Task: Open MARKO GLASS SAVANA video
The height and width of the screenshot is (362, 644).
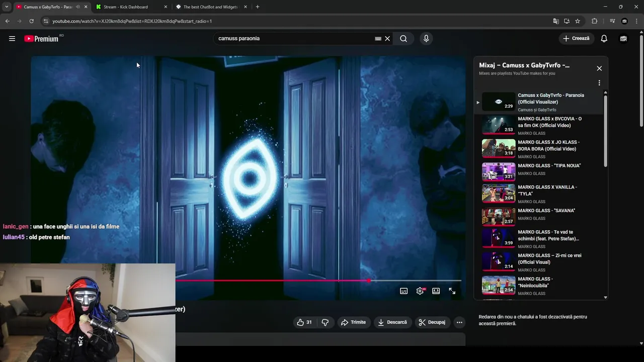Action: click(x=538, y=217)
